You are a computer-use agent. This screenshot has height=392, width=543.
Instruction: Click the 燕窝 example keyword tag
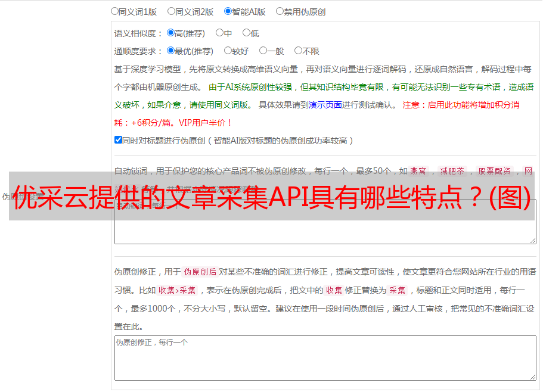tap(419, 170)
